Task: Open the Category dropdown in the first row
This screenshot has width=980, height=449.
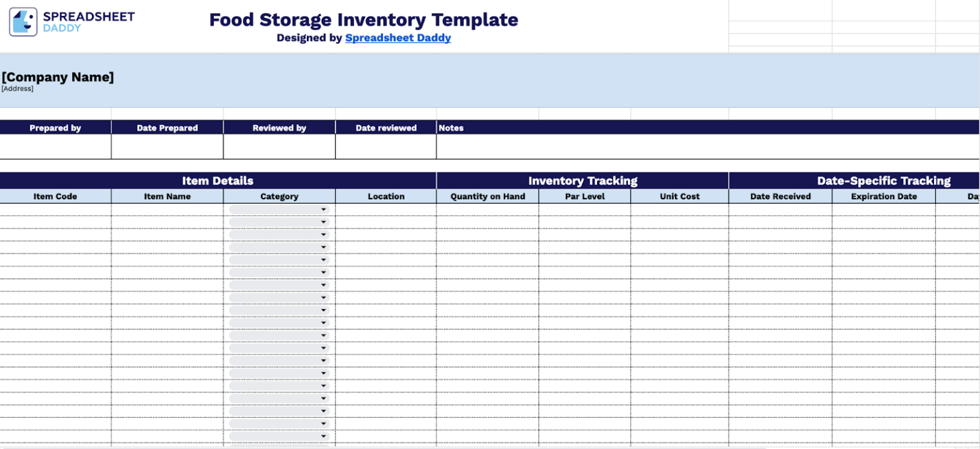Action: coord(323,209)
